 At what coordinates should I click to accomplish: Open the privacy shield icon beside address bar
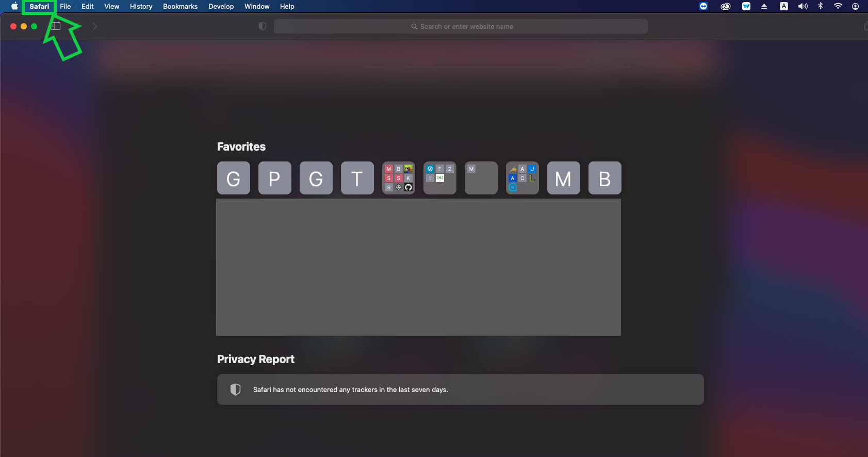[x=262, y=26]
